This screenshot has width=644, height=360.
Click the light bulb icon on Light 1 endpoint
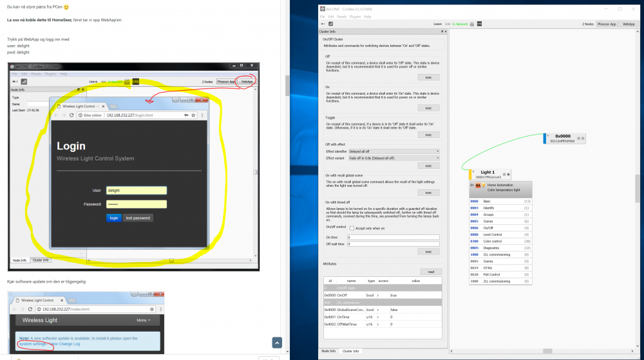click(x=484, y=185)
